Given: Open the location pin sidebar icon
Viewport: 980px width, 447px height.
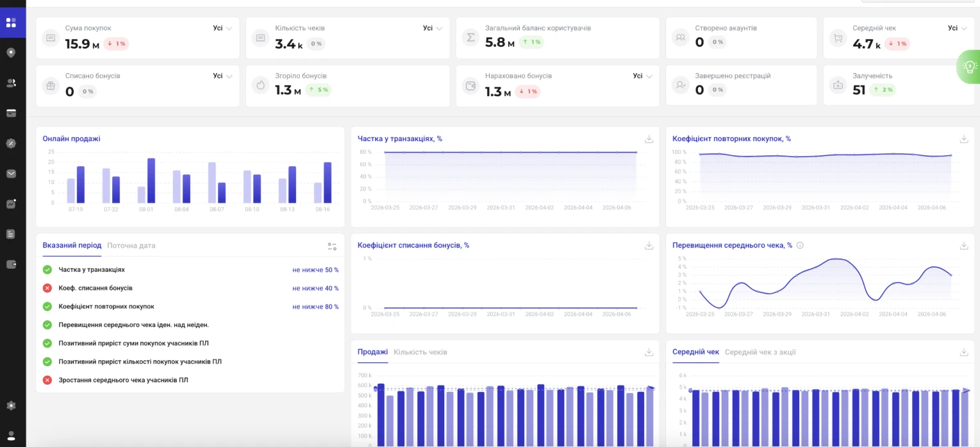Looking at the screenshot, I should [11, 53].
